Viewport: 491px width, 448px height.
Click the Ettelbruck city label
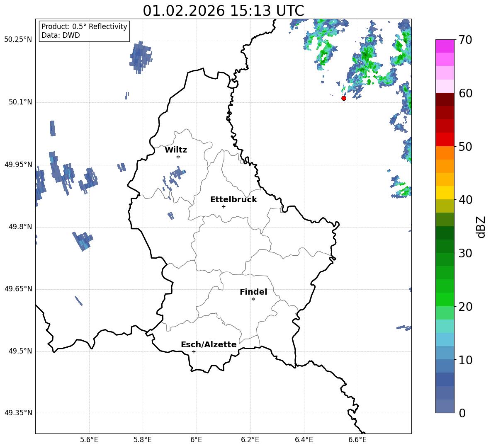tap(233, 200)
